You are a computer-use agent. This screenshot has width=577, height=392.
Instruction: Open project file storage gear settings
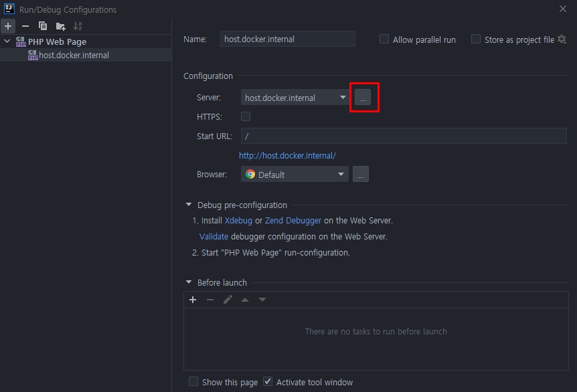click(x=562, y=39)
